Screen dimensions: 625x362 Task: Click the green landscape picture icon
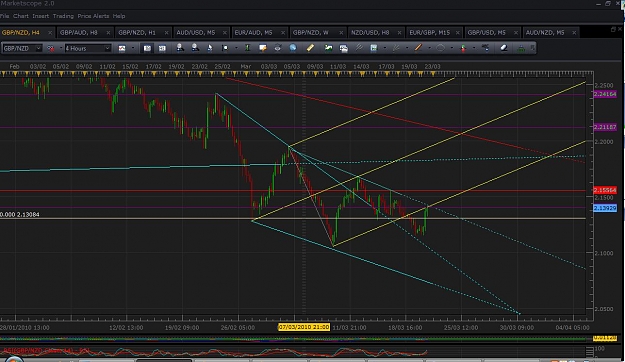(328, 48)
